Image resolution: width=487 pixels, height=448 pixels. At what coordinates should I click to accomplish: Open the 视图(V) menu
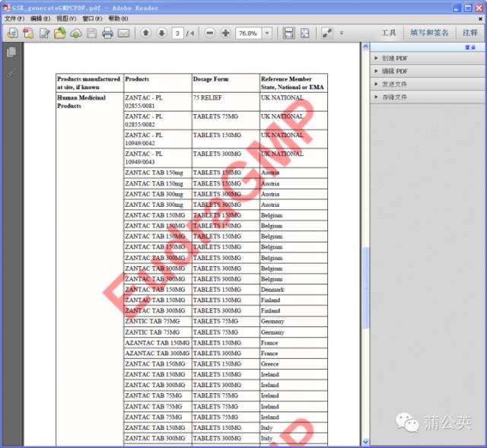tap(67, 18)
